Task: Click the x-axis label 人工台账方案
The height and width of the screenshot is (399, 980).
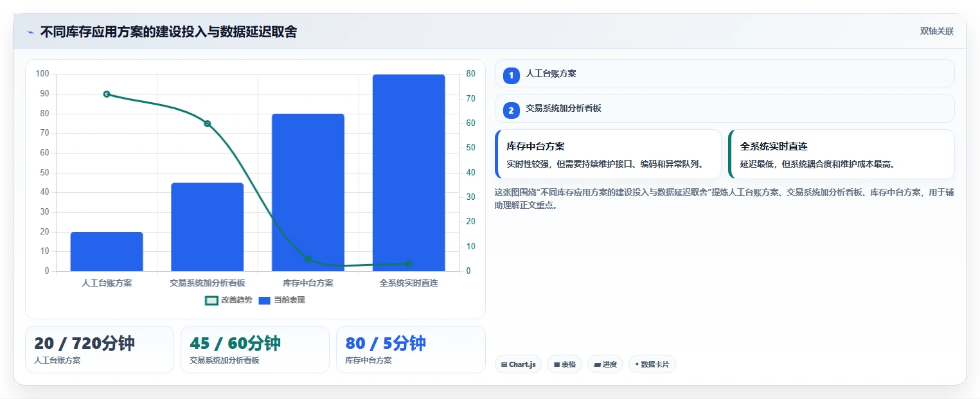Action: (107, 283)
